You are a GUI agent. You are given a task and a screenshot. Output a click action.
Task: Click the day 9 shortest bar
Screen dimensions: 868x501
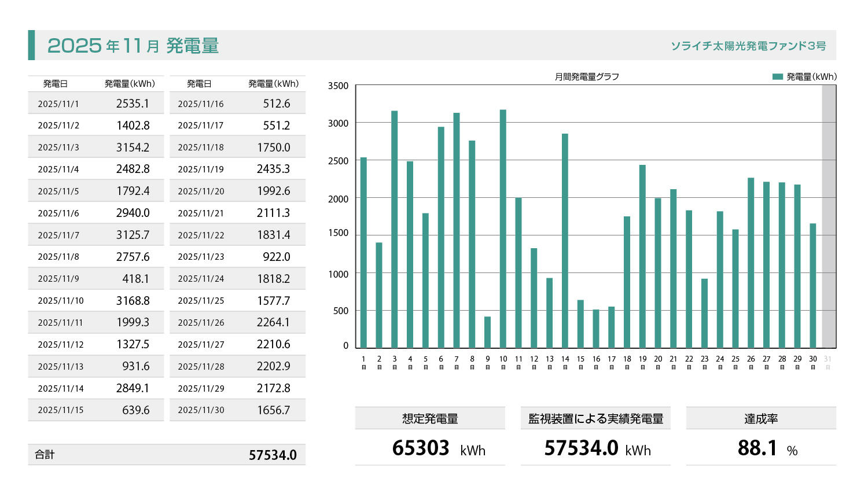point(487,332)
